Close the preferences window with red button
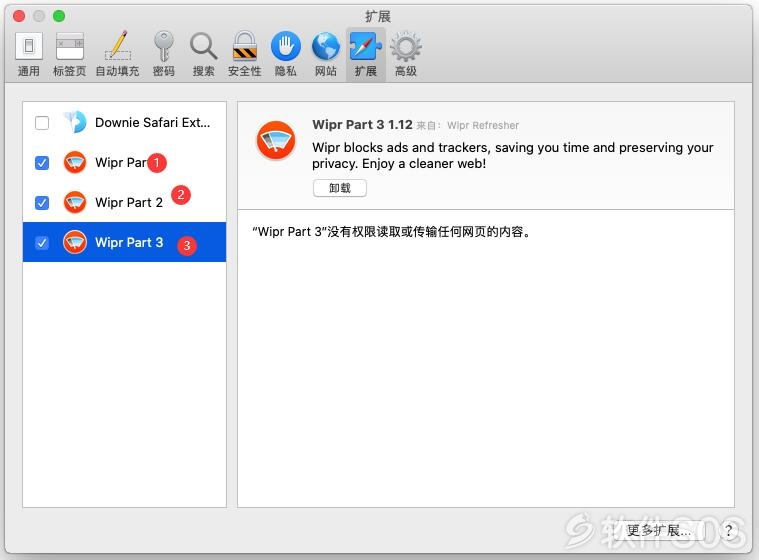The width and height of the screenshot is (759, 560). point(19,16)
